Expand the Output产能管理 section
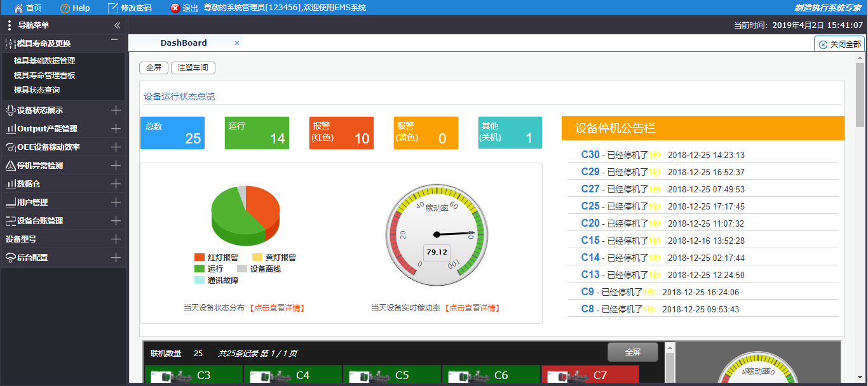This screenshot has height=386, width=868. tap(116, 129)
